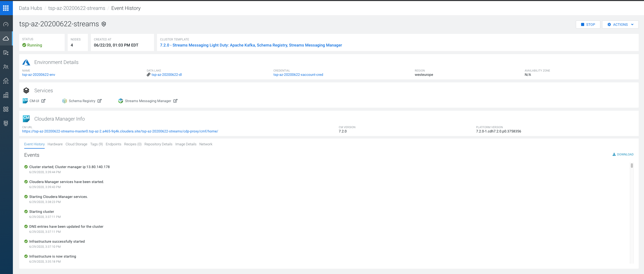Switch to the Hardware tab
644x274 pixels.
coord(55,144)
